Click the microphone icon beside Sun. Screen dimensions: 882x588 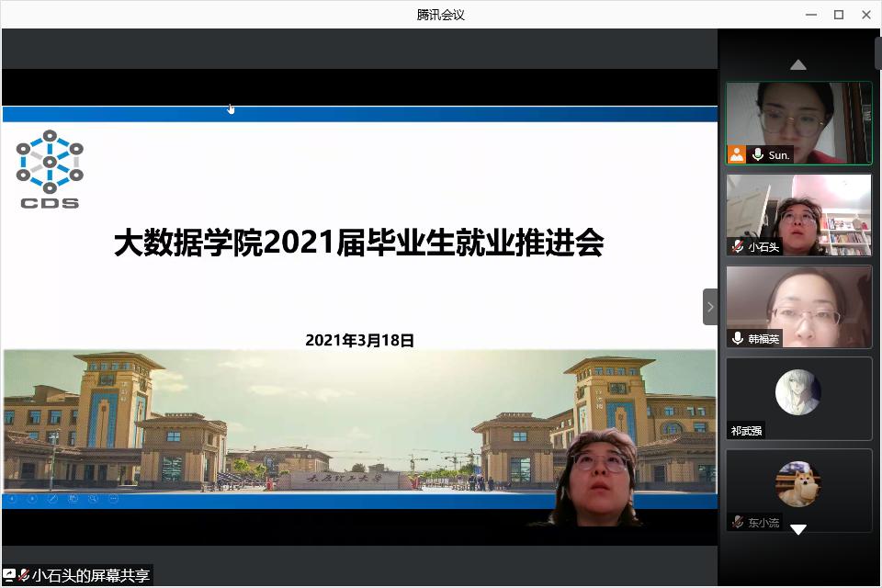click(x=758, y=155)
